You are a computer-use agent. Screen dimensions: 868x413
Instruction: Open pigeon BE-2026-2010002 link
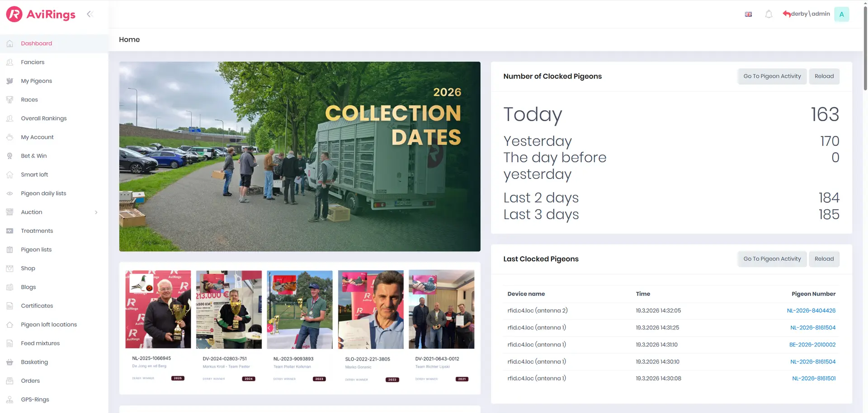pos(812,345)
